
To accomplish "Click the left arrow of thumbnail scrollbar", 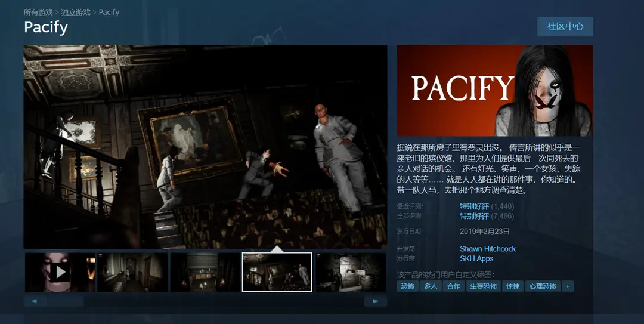I will pos(35,301).
